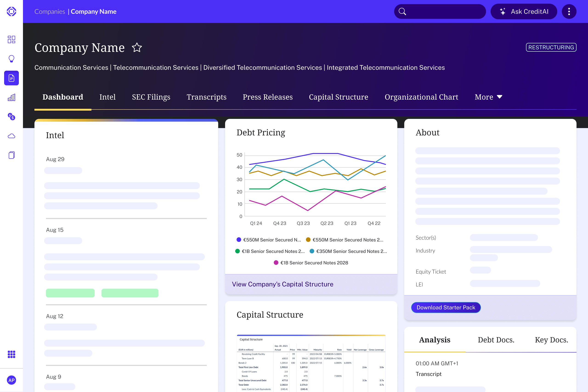Open the three-dot options menu
The height and width of the screenshot is (392, 588).
click(569, 11)
